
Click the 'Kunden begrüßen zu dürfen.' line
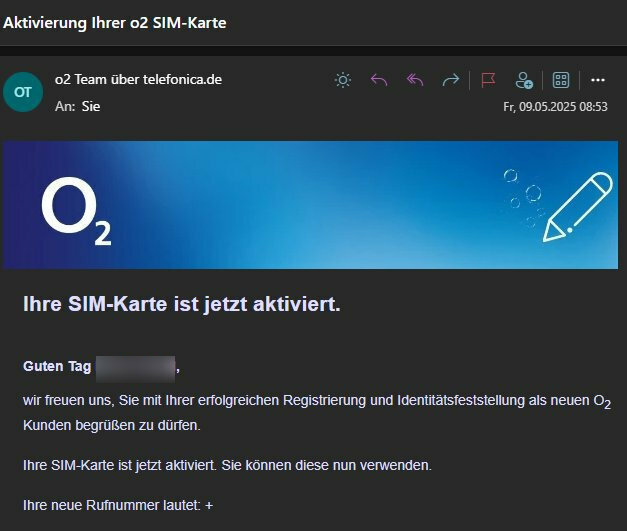coord(112,425)
